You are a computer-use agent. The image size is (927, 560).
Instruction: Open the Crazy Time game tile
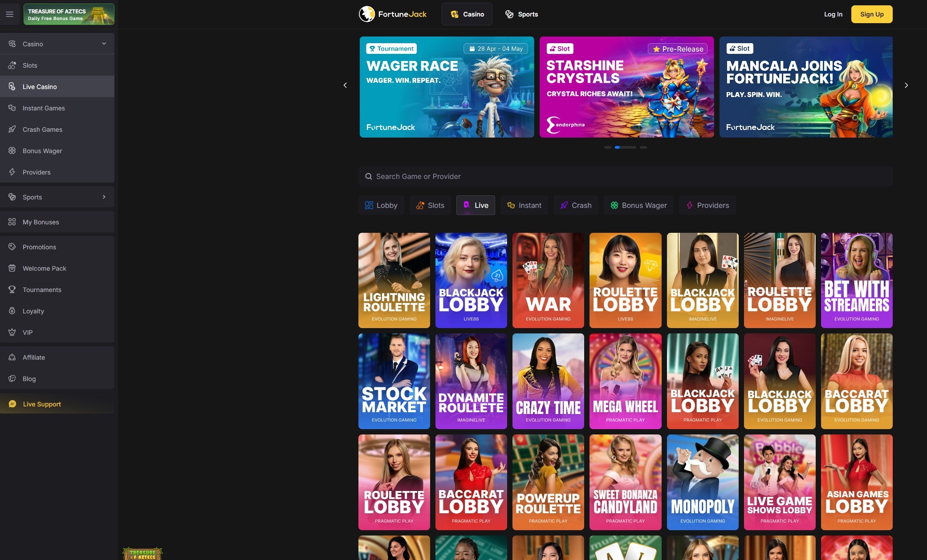[x=548, y=381]
